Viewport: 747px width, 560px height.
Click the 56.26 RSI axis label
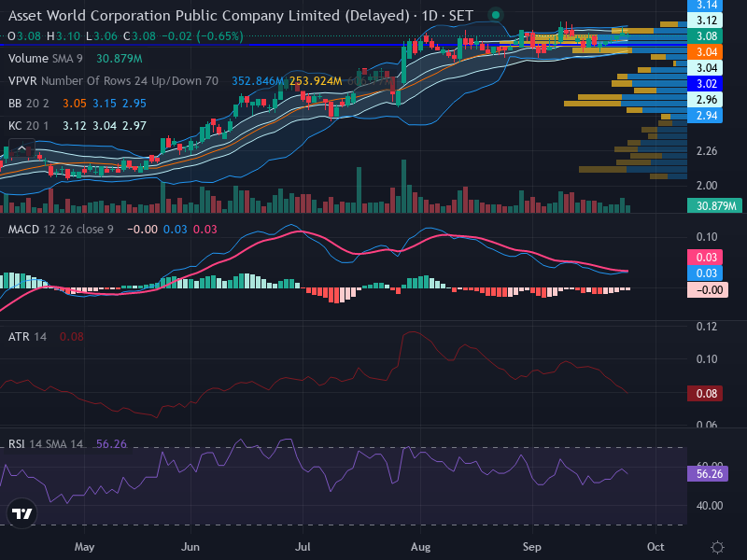(708, 474)
